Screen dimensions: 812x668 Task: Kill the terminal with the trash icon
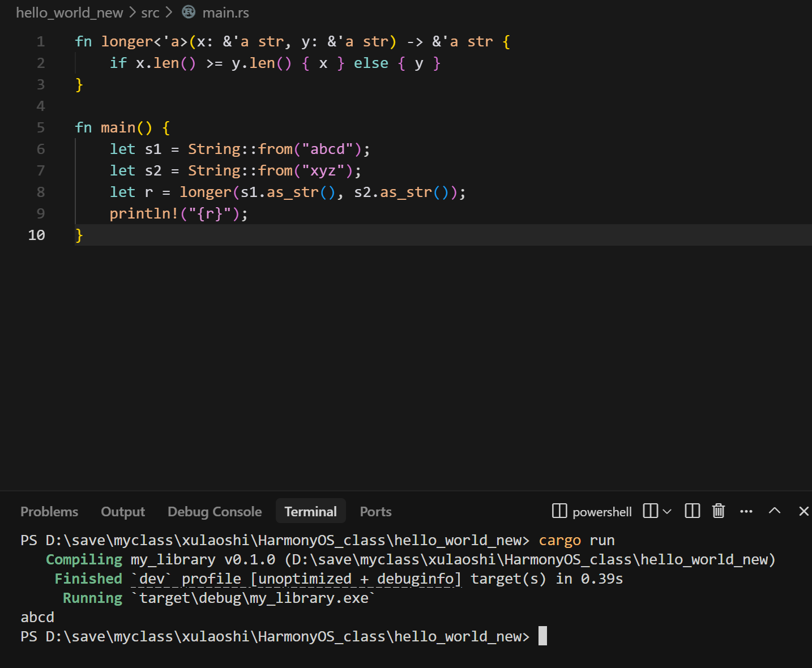coord(719,511)
